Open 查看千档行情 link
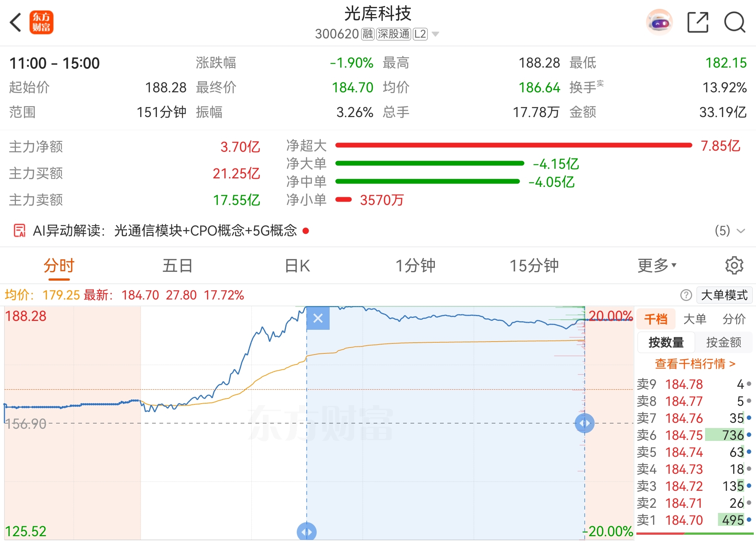 (x=695, y=364)
